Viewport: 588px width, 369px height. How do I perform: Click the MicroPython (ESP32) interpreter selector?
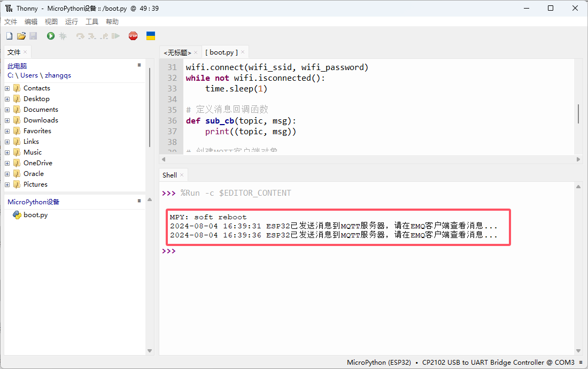click(x=378, y=363)
